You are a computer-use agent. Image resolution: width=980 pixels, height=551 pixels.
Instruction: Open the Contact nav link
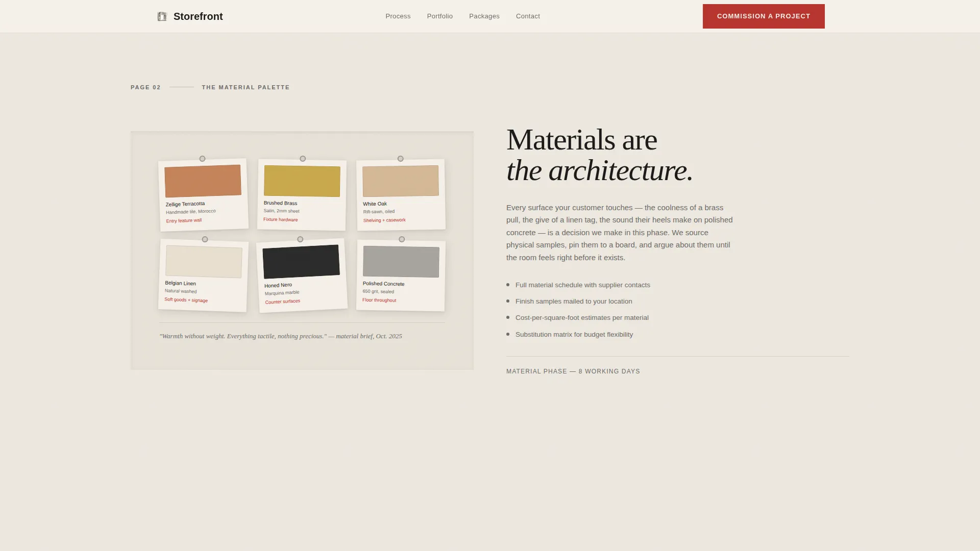[x=528, y=16]
